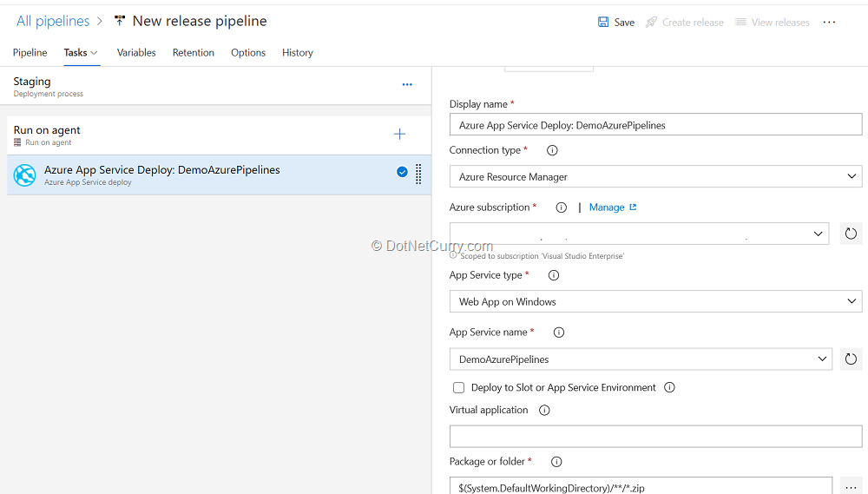
Task: Open the Staging stage ellipsis menu
Action: pos(407,85)
